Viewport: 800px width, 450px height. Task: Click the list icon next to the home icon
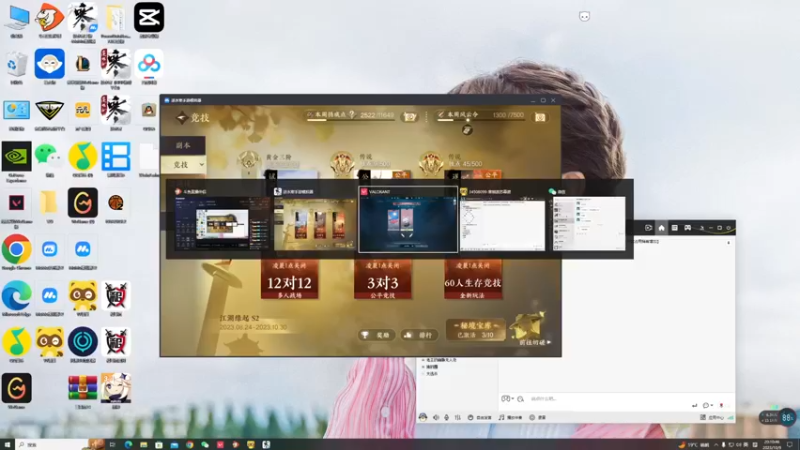coord(674,228)
